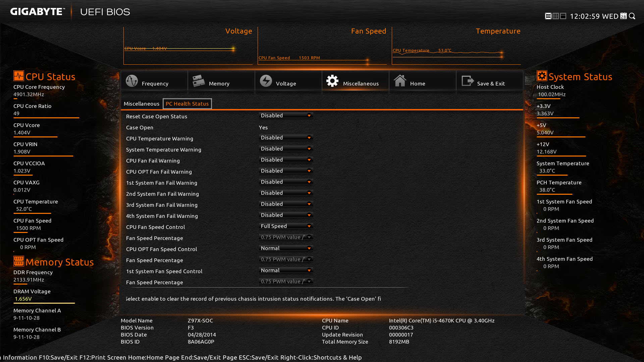
Task: Expand the CPU Fan Fail Warning dropdown
Action: click(286, 160)
